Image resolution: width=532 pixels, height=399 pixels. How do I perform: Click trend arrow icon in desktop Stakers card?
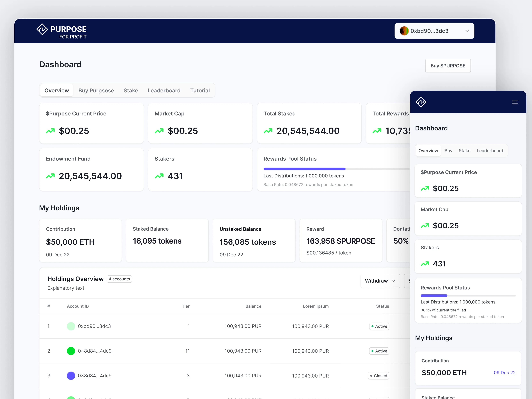(159, 176)
